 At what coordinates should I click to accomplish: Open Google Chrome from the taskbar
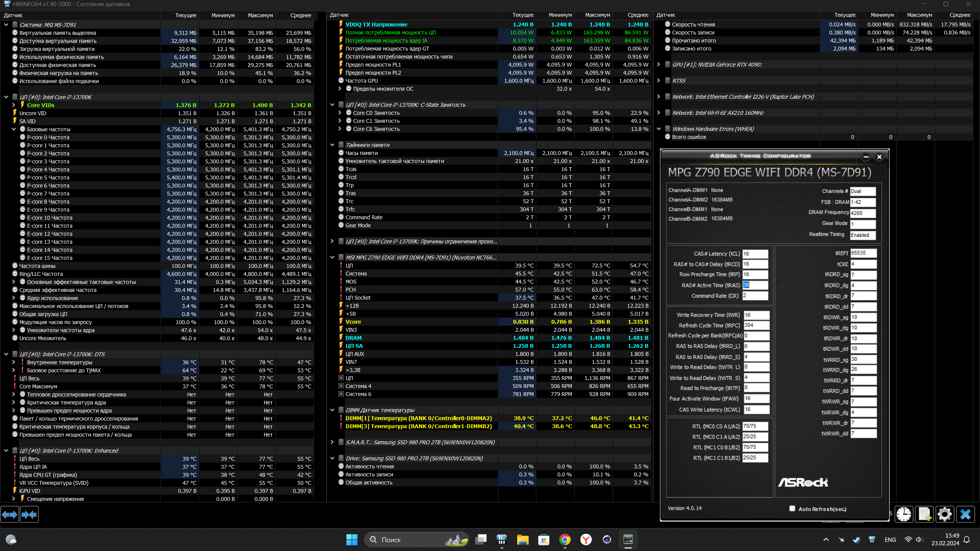[x=565, y=540]
